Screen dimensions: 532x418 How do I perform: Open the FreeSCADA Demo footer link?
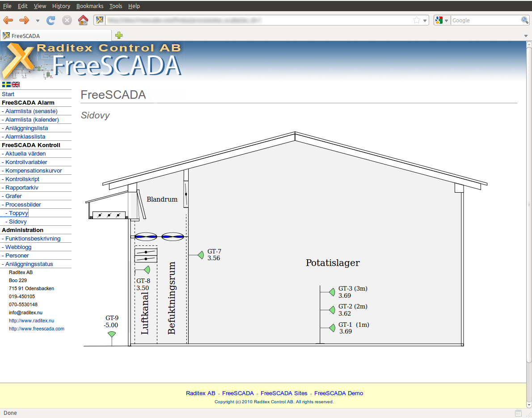point(338,393)
